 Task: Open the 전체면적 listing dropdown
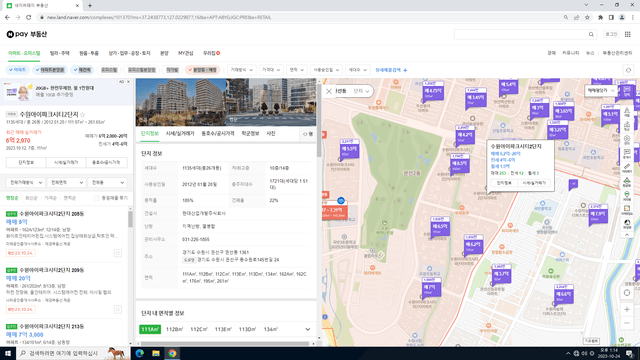(x=66, y=183)
